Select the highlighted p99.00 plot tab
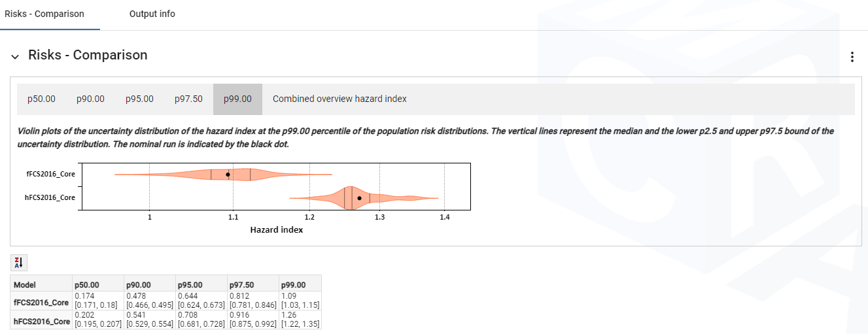Viewport: 868px width, 334px height. pos(237,99)
